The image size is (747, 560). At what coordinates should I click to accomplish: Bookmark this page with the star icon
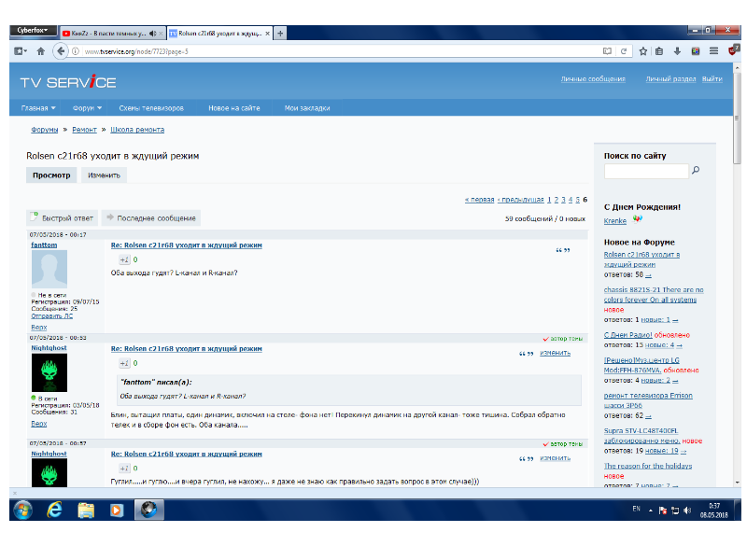(x=643, y=51)
